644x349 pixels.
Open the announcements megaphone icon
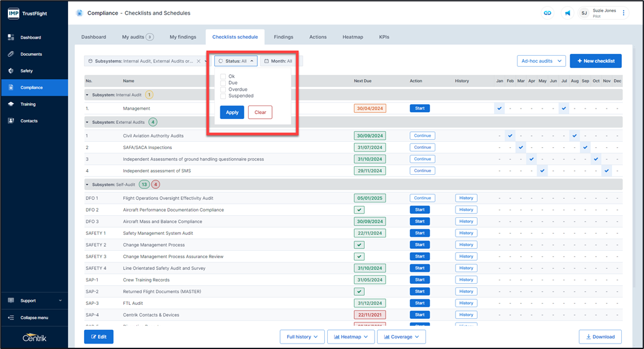[x=568, y=13]
